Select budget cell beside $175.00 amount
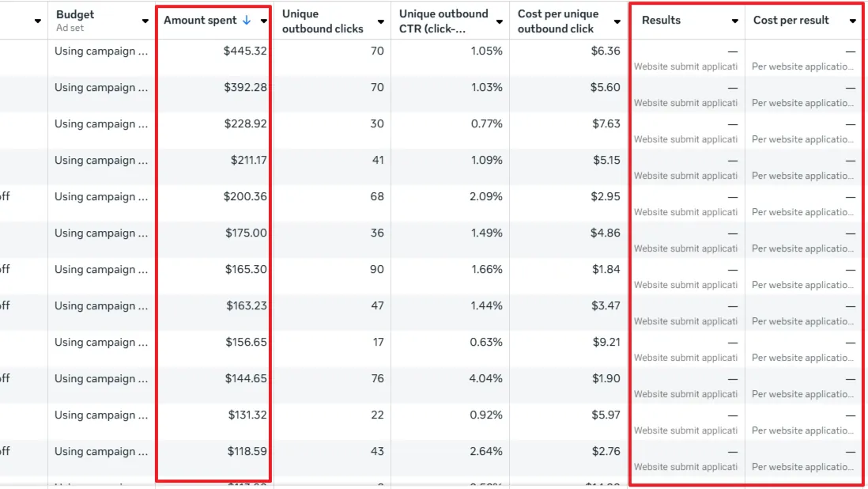868x489 pixels. point(101,233)
